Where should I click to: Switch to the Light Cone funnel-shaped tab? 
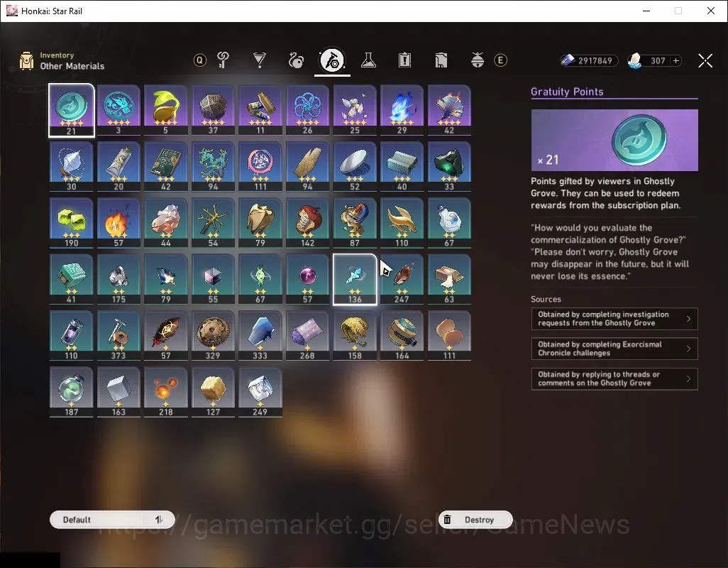point(260,60)
